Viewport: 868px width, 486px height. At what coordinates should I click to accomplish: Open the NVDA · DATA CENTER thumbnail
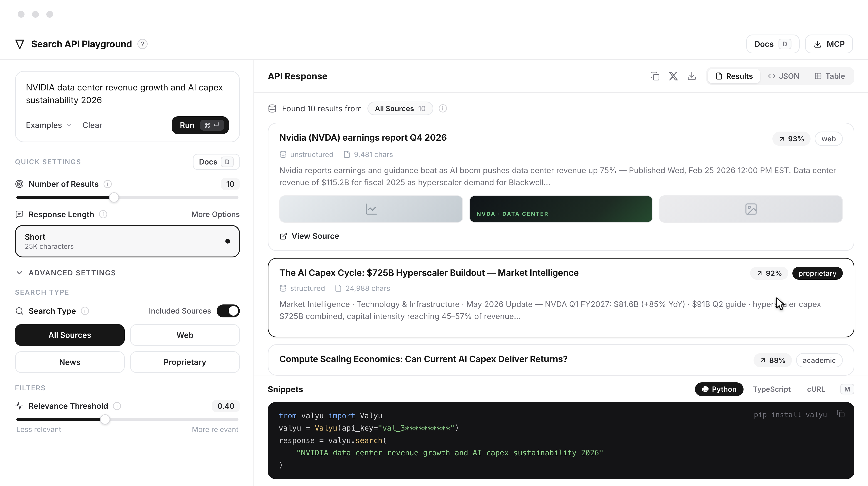coord(561,209)
